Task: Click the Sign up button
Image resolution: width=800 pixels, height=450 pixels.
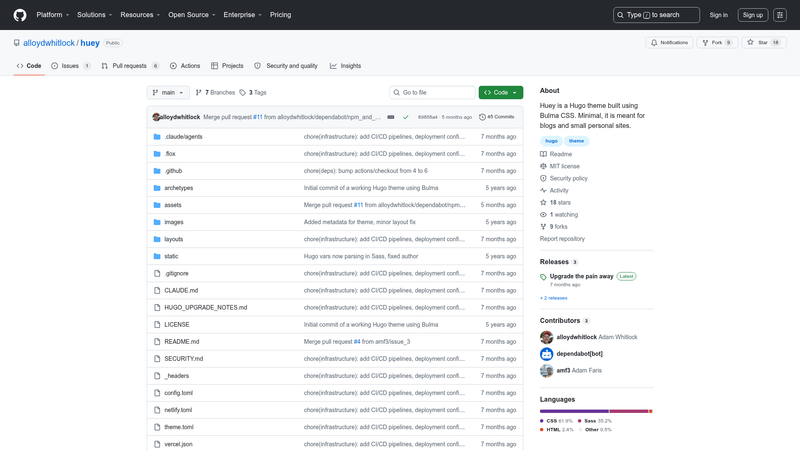Action: [753, 15]
